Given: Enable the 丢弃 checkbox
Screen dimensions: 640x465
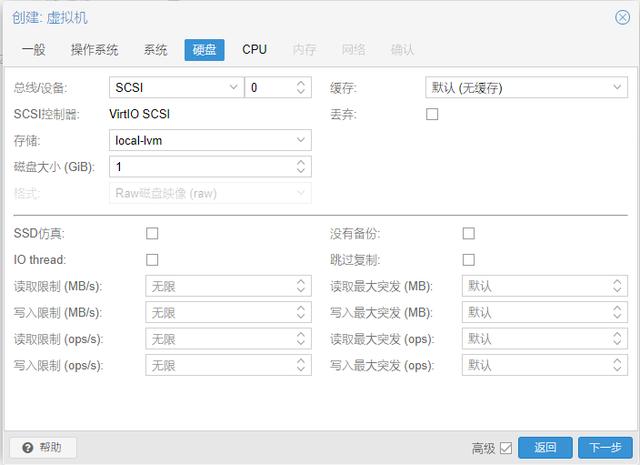Looking at the screenshot, I should coord(432,114).
